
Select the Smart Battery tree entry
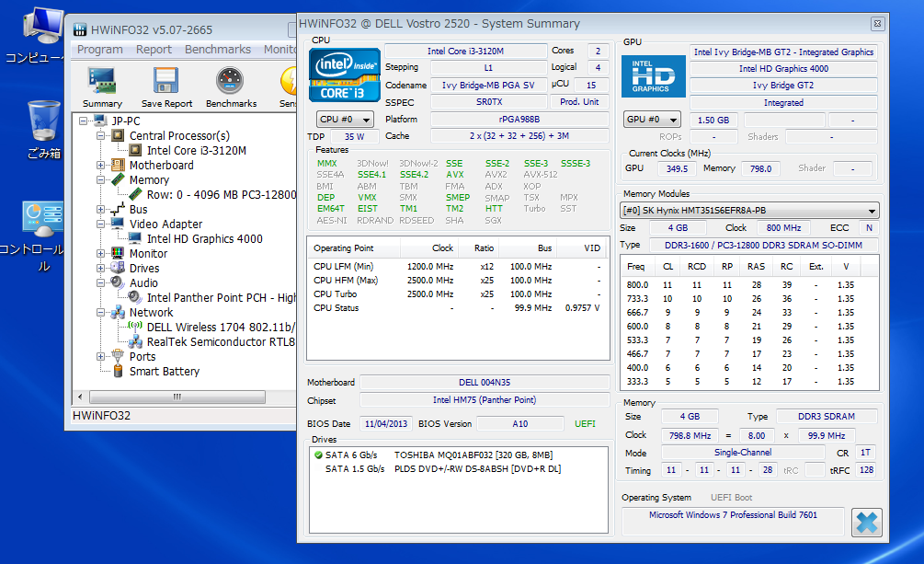[x=164, y=372]
